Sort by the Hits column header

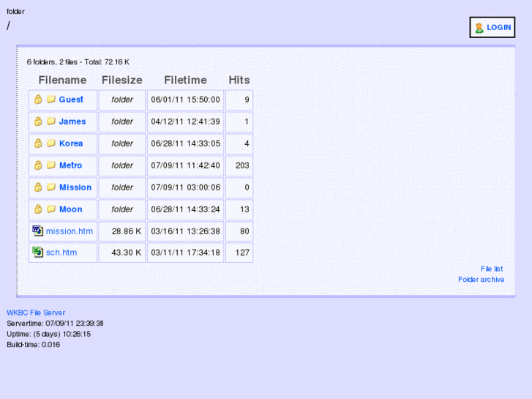[239, 80]
